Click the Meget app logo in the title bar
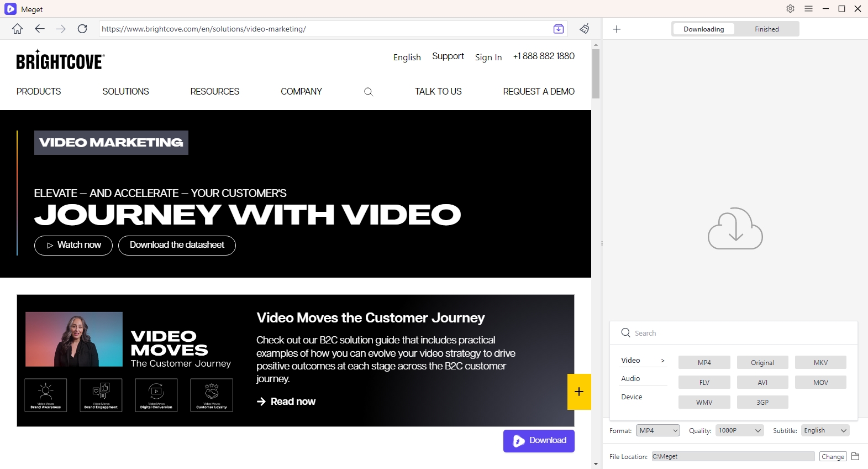Screen dimensions: 868x469 pyautogui.click(x=10, y=9)
